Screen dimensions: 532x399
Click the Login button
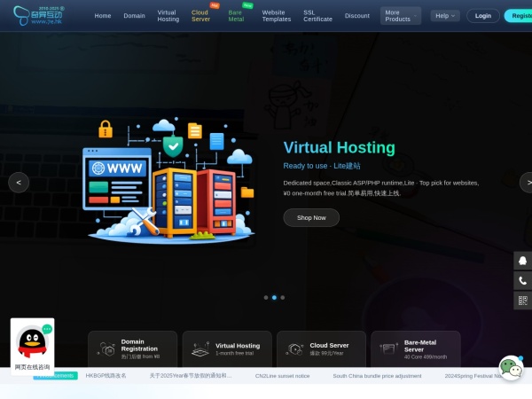(x=482, y=15)
